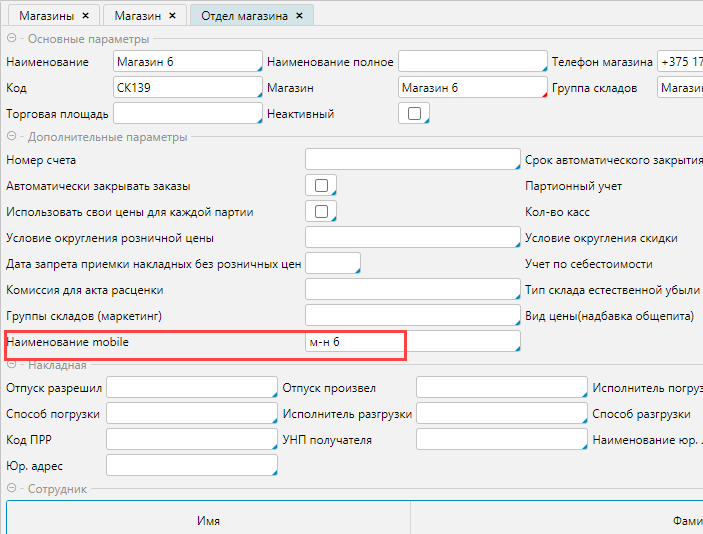Screen dimensions: 703x534
Task: Enable Автоматически закрывать заказы checkbox
Action: click(320, 186)
